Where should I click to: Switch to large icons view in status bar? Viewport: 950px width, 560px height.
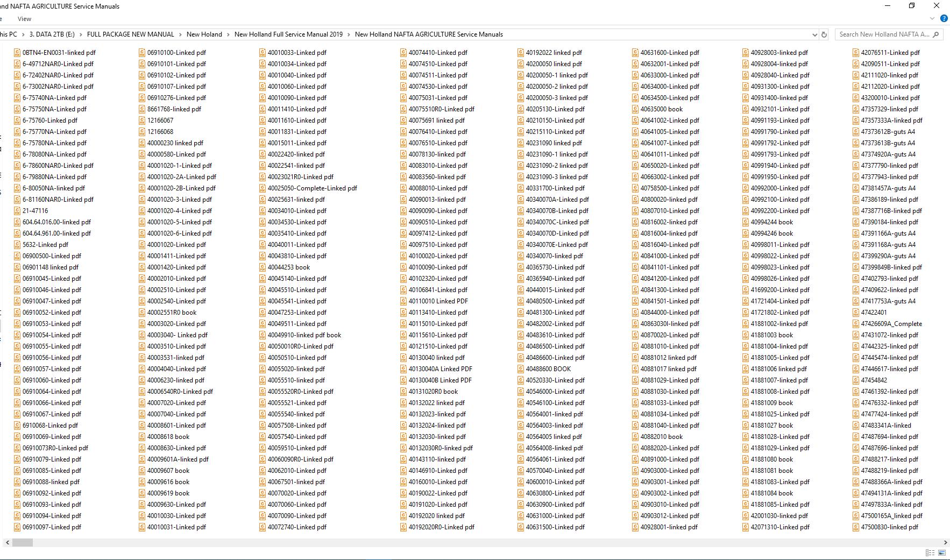(x=942, y=552)
